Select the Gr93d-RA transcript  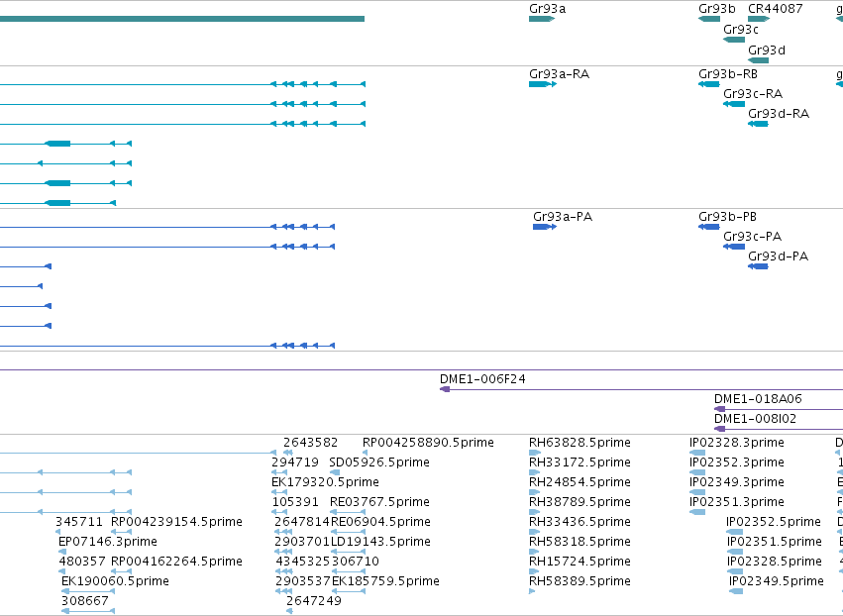758,124
